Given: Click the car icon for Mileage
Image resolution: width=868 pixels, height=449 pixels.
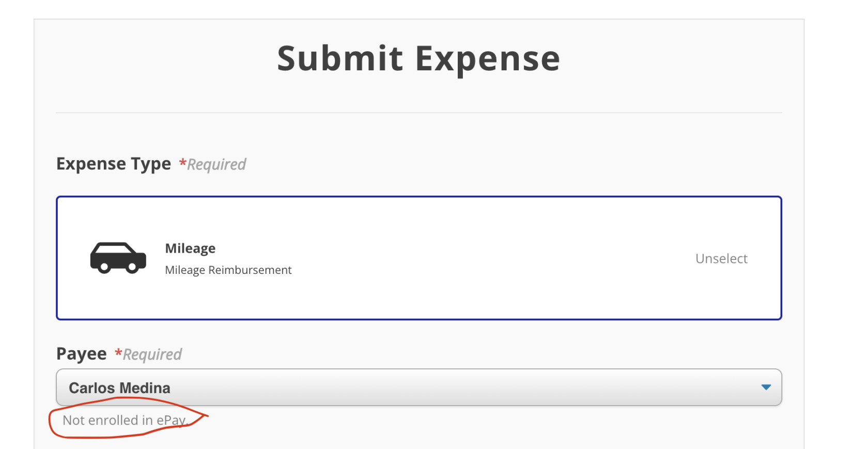Looking at the screenshot, I should coord(118,257).
